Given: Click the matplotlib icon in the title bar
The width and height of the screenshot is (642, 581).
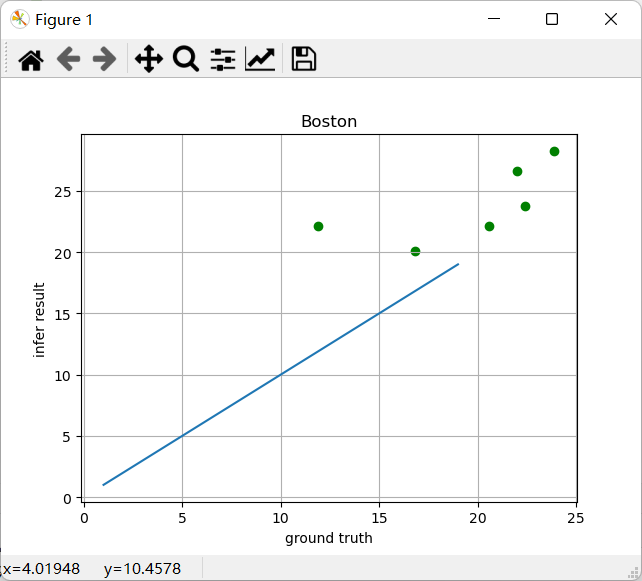Looking at the screenshot, I should pyautogui.click(x=19, y=19).
